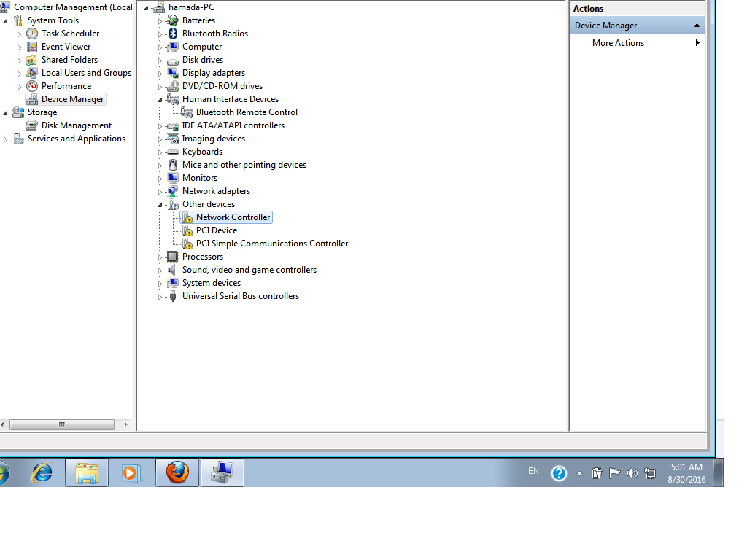Collapse the Human Interface Devices category
The height and width of the screenshot is (560, 747).
[160, 99]
